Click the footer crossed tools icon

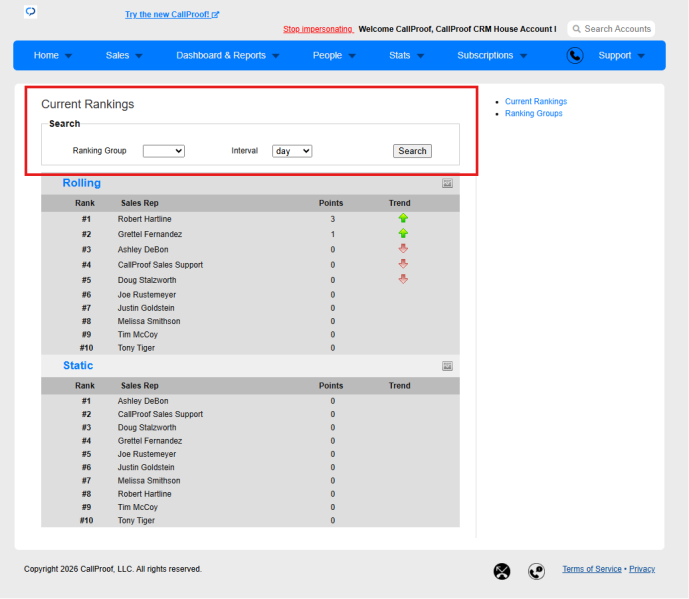[x=502, y=571]
